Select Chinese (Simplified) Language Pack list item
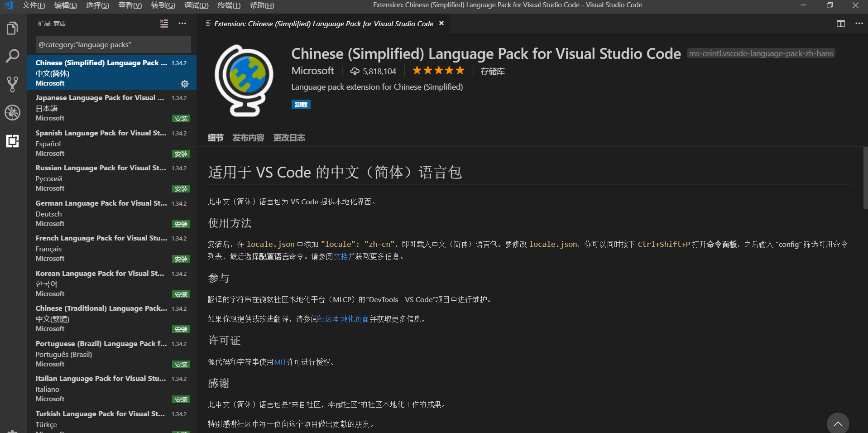This screenshot has height=433, width=868. coord(111,72)
